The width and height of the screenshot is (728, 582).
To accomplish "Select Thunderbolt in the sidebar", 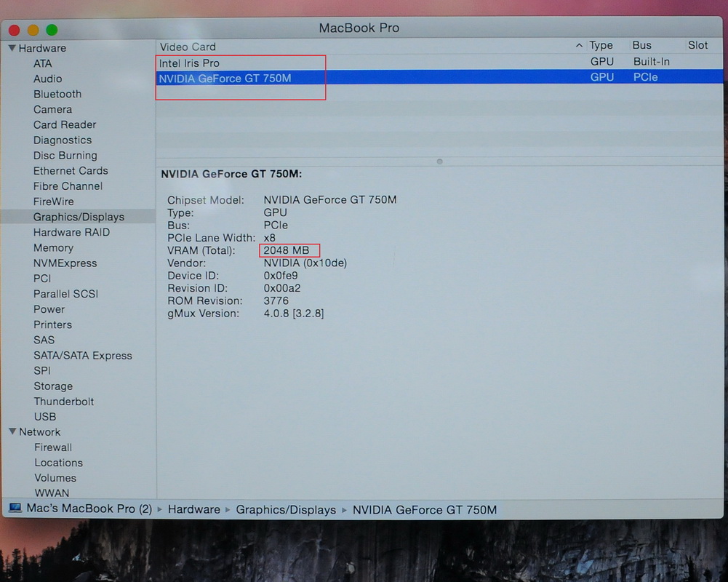I will tap(64, 402).
